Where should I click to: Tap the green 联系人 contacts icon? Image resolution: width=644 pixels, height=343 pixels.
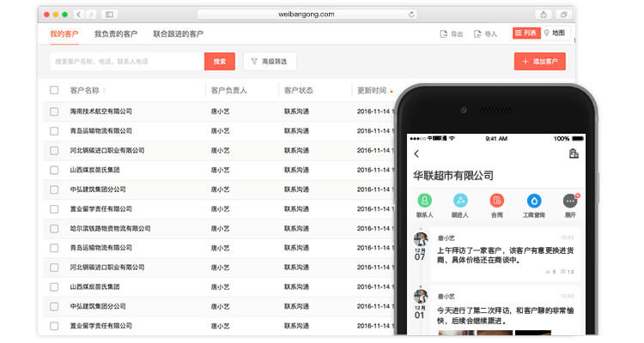[424, 201]
